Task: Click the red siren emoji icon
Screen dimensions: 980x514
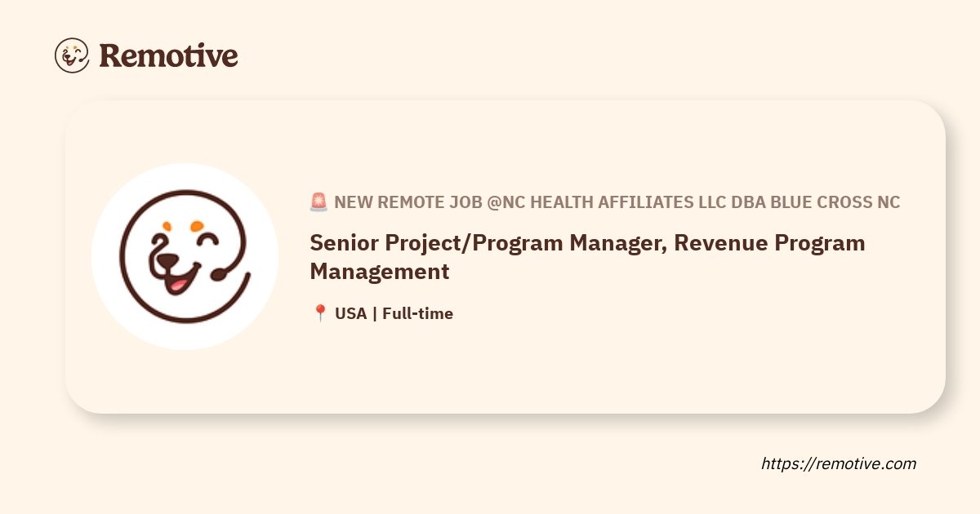Action: point(319,202)
